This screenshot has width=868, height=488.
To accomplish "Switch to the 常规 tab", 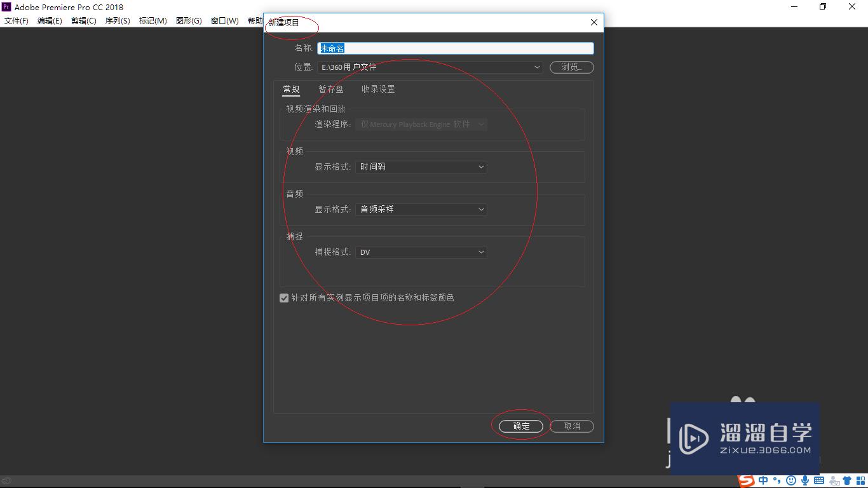I will (x=291, y=89).
